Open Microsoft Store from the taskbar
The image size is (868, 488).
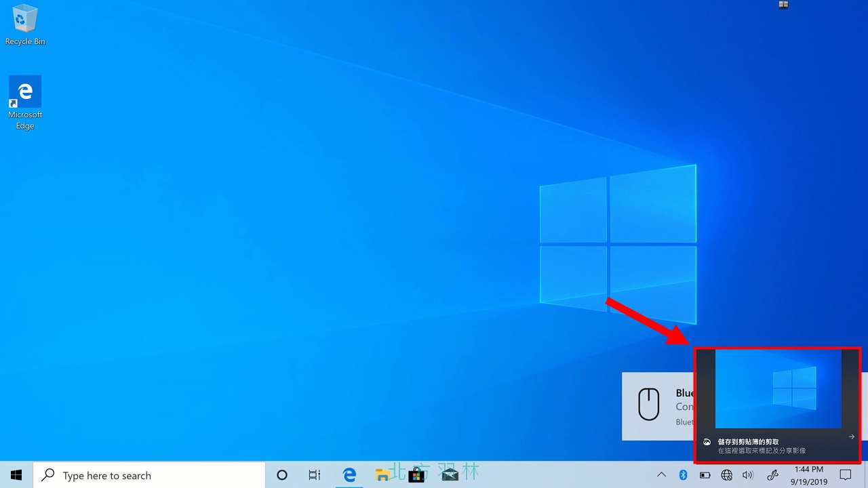[416, 475]
